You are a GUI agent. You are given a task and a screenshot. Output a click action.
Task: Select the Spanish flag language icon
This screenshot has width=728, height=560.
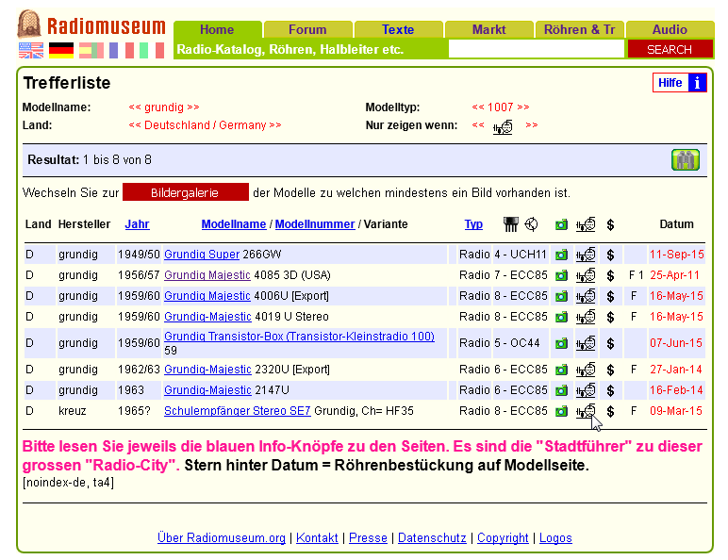click(91, 50)
